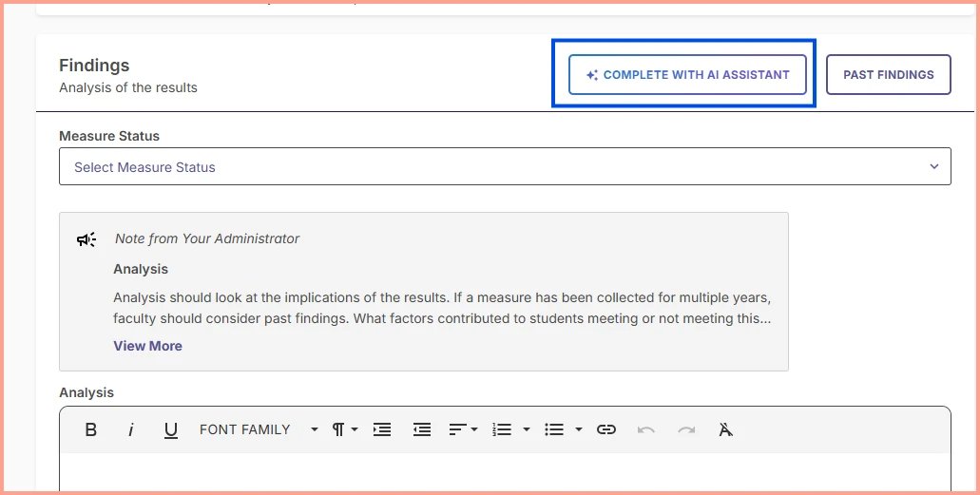Click Complete with AI Assistant button
The height and width of the screenshot is (495, 980).
pyautogui.click(x=687, y=75)
